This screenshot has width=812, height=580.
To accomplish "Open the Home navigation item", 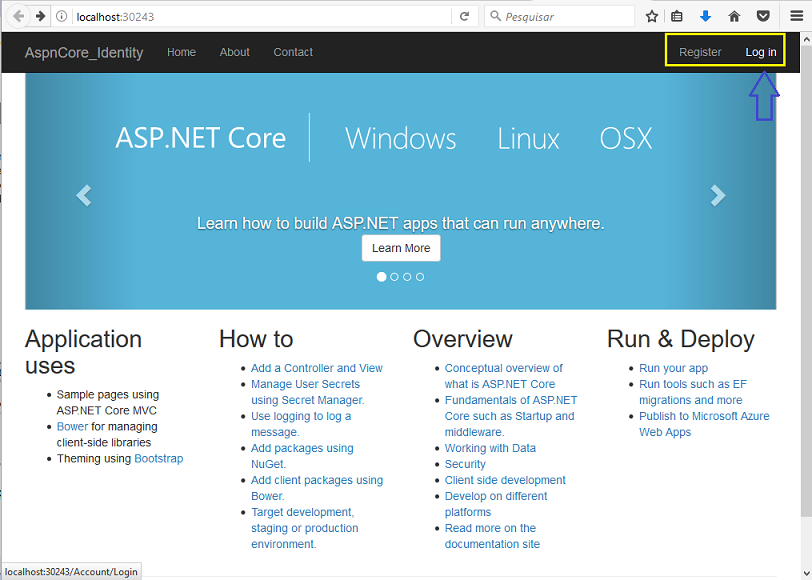I will tap(181, 52).
